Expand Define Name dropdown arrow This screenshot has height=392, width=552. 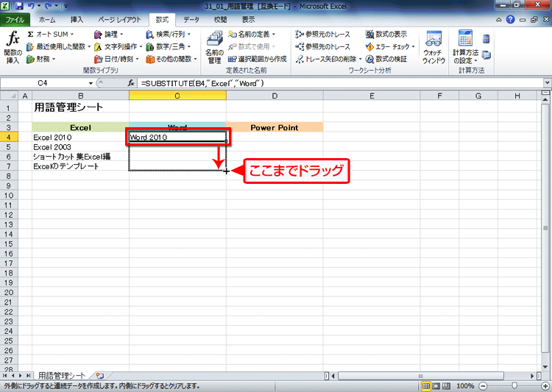click(x=273, y=34)
